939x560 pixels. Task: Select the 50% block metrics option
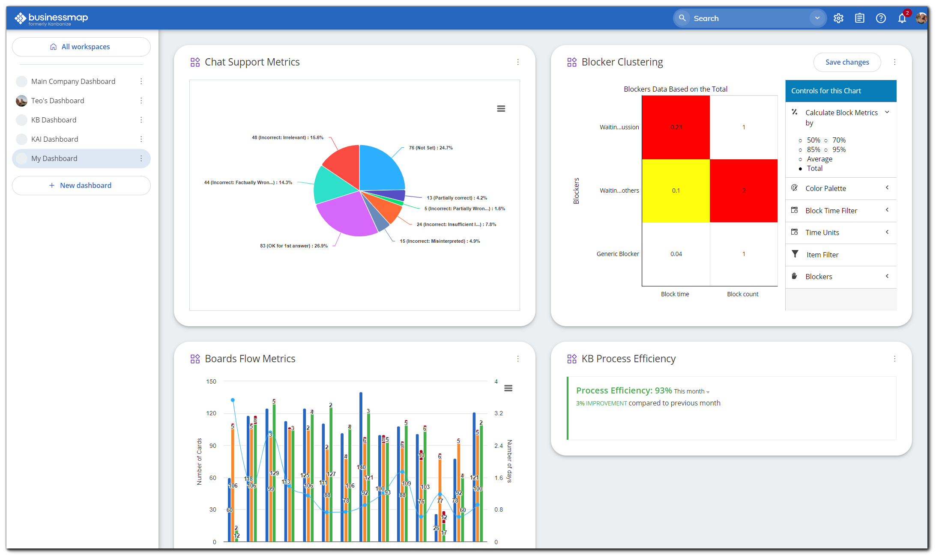pos(801,140)
